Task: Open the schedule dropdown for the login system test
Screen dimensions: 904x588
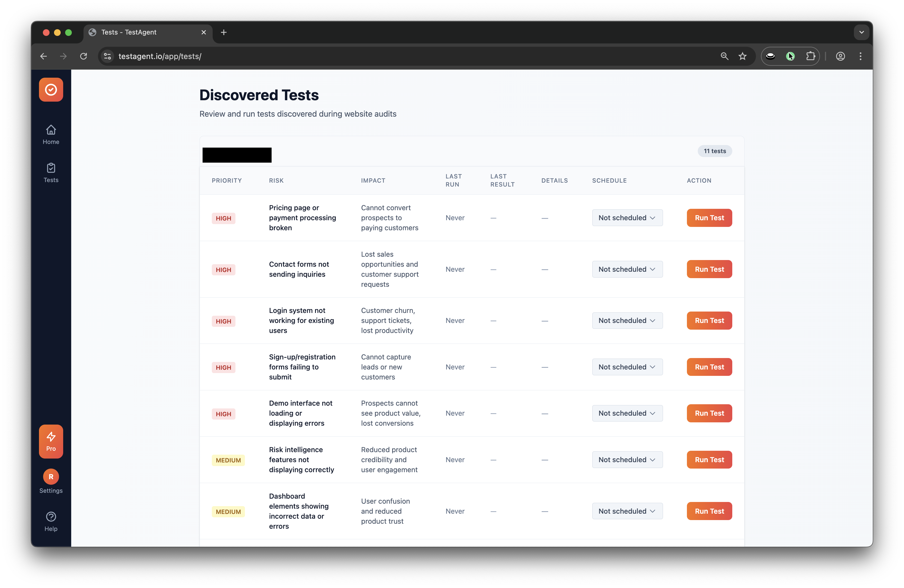Action: pos(627,321)
